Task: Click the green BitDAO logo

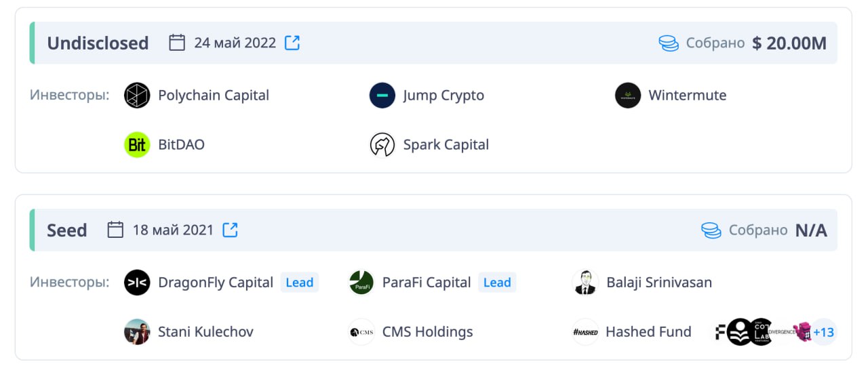Action: (137, 144)
